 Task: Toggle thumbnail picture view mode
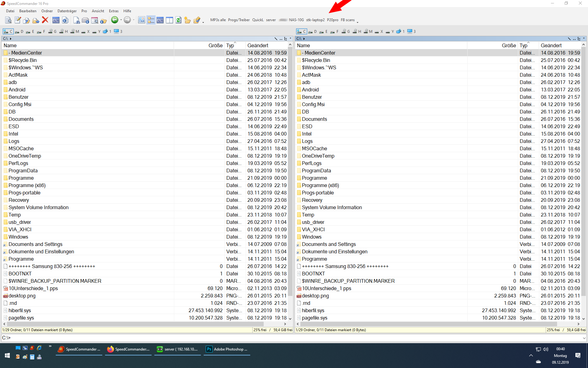coord(141,20)
